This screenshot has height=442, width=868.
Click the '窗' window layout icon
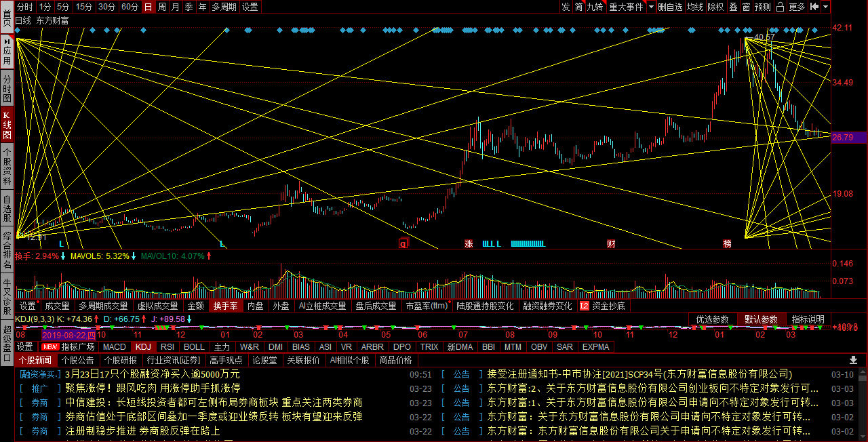click(746, 7)
